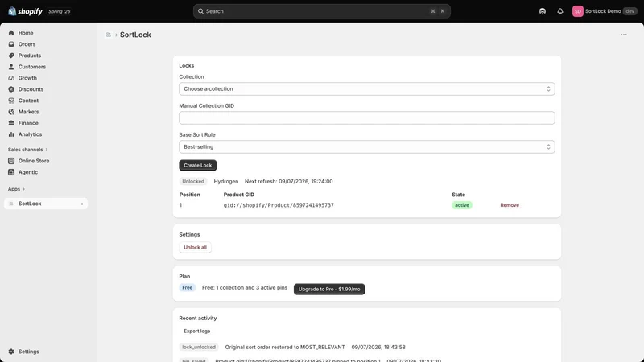Viewport: 644px width, 362px height.
Task: Open the Agentic channel icon
Action: [x=11, y=172]
